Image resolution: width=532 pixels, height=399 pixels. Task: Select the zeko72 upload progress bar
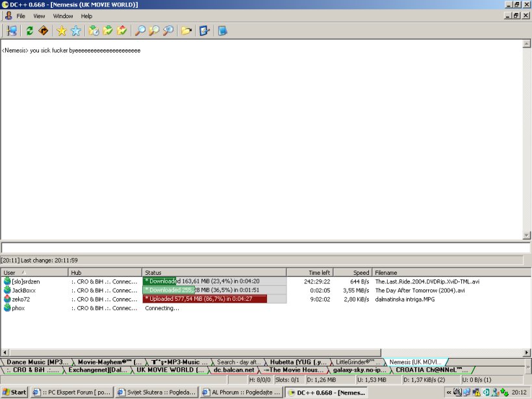(205, 299)
